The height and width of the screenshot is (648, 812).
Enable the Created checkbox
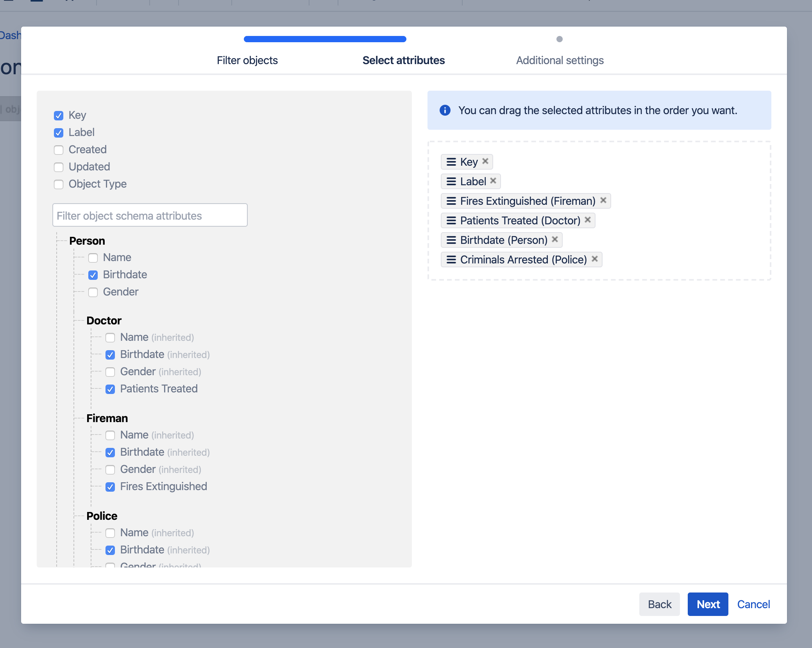[59, 150]
